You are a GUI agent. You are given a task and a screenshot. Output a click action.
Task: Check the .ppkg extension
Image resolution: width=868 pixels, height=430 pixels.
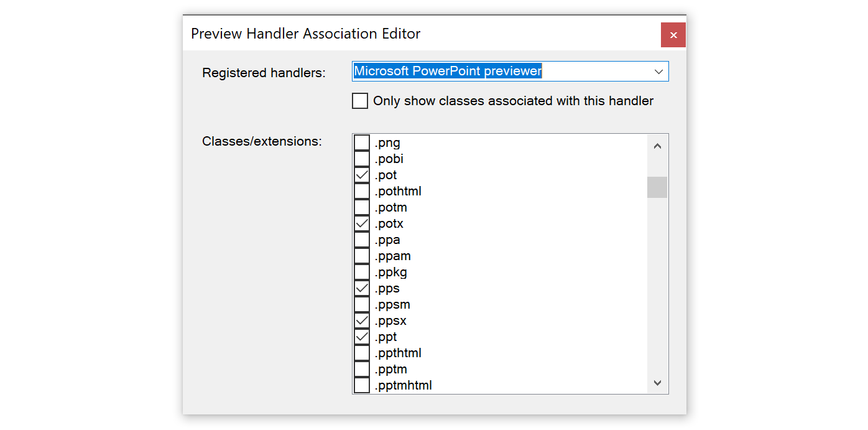tap(361, 271)
